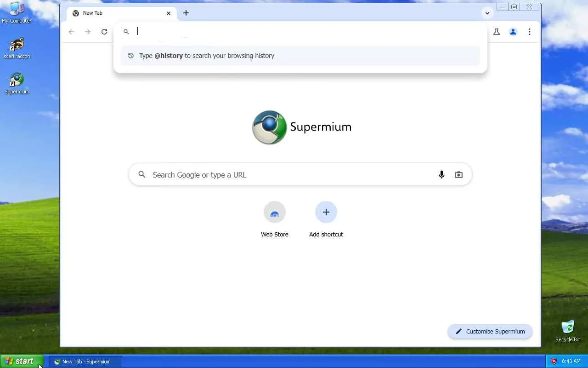Click Customise Supermium button
This screenshot has height=368, width=588.
[x=490, y=331]
